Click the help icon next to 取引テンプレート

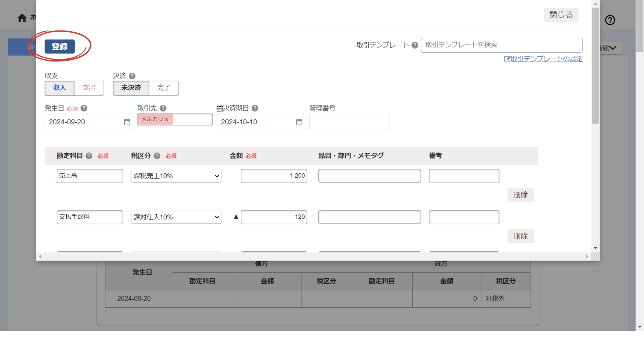click(x=415, y=45)
